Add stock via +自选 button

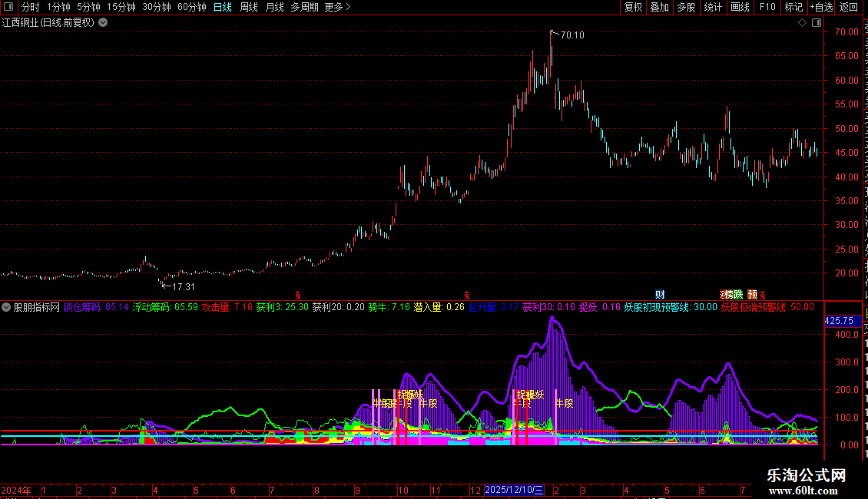click(821, 7)
